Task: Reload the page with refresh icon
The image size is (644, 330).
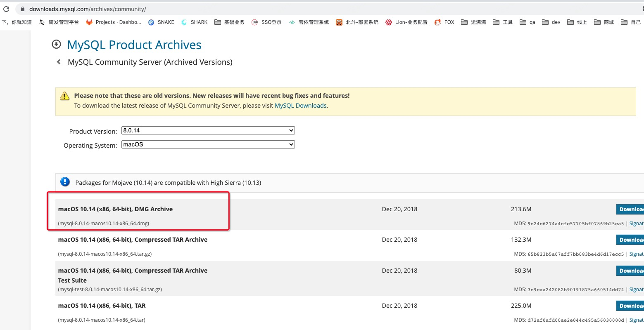Action: [x=6, y=9]
